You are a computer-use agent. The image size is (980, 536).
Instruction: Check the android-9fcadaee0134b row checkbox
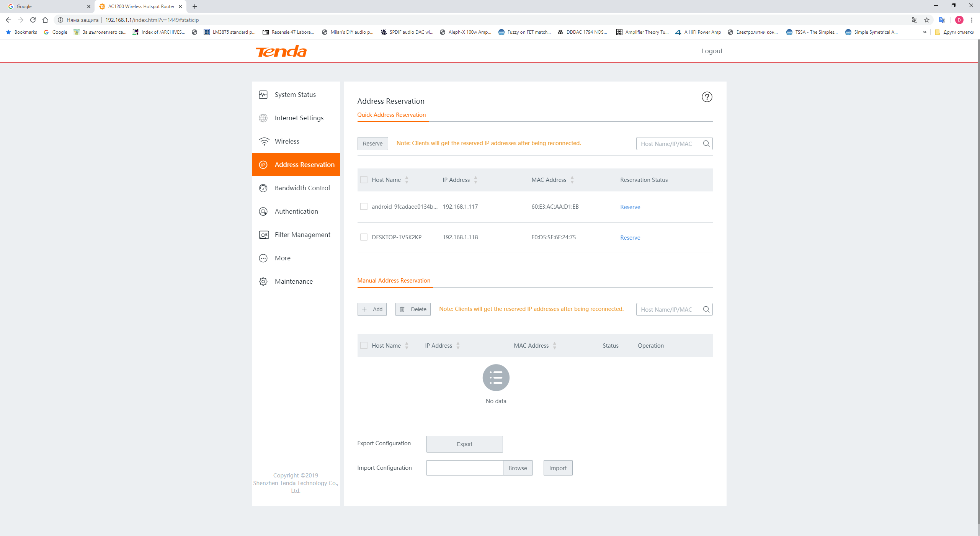click(364, 207)
